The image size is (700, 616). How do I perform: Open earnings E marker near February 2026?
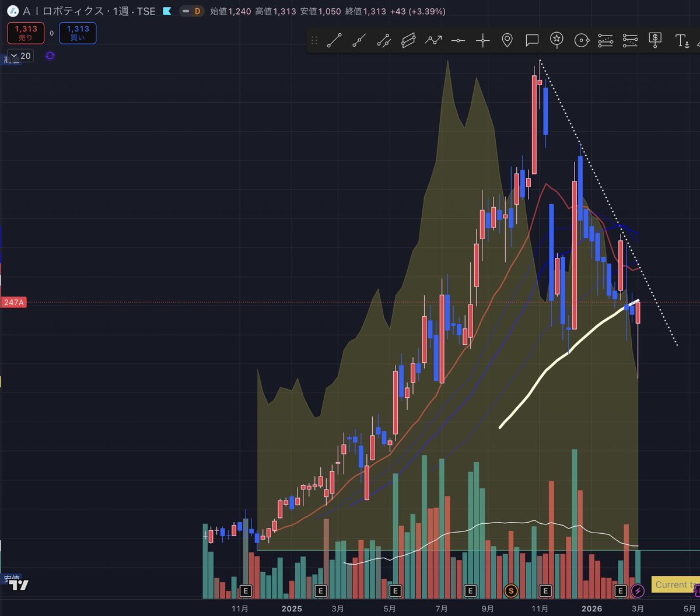point(621,591)
